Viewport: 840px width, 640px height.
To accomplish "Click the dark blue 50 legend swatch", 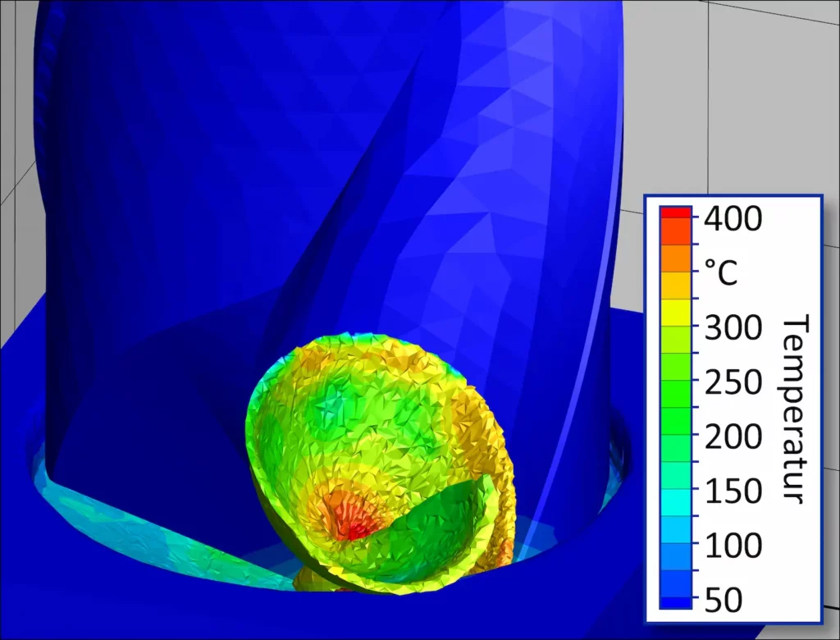I will (675, 603).
